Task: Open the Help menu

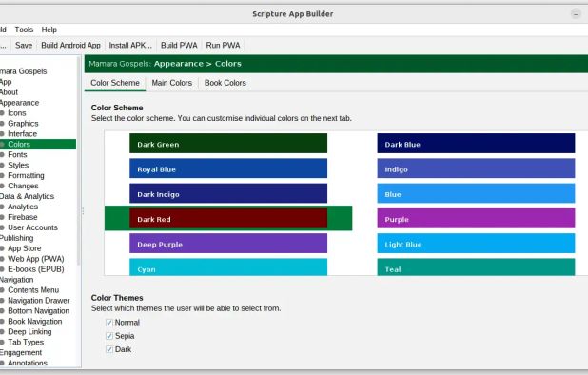Action: pos(49,30)
